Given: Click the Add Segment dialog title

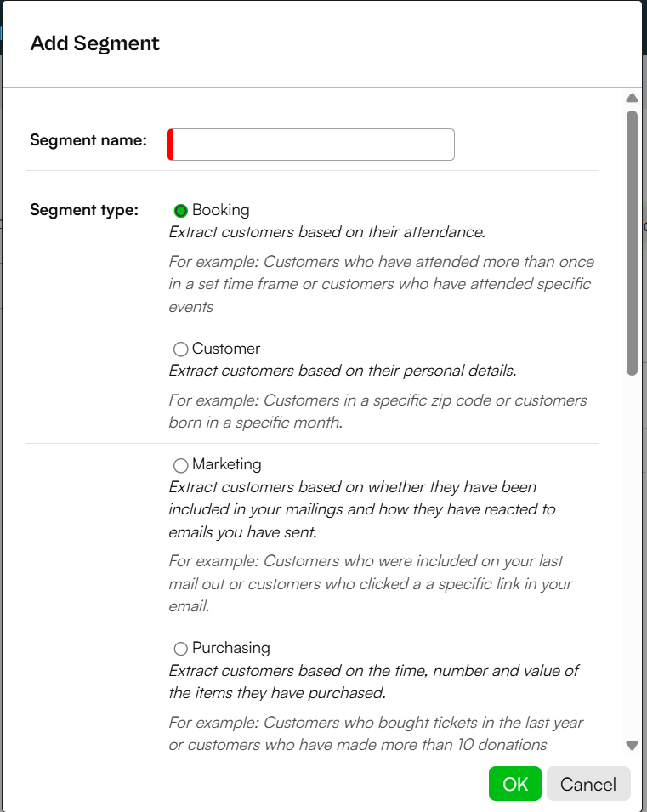Looking at the screenshot, I should coord(94,43).
